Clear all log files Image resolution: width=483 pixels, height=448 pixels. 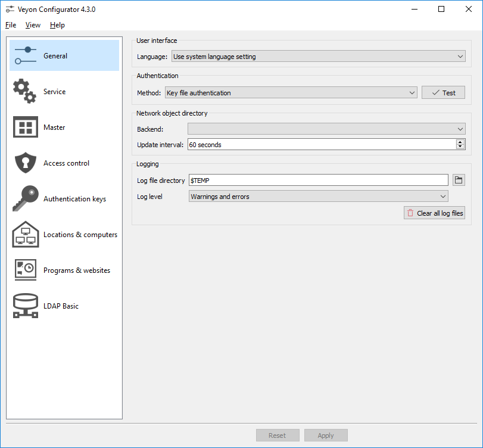pyautogui.click(x=434, y=213)
